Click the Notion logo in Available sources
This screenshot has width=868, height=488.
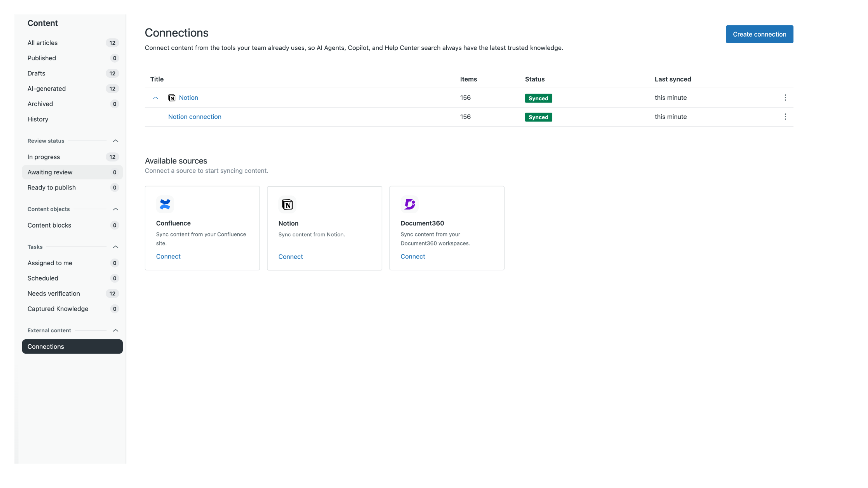(287, 204)
